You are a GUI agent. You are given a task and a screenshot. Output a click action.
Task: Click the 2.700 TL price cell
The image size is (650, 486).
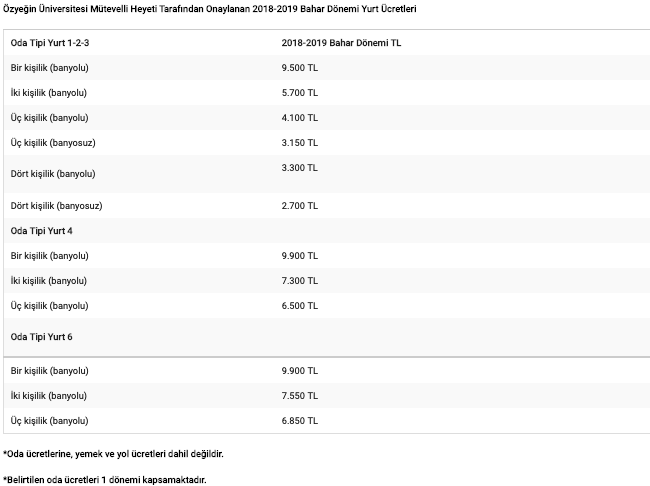[300, 206]
